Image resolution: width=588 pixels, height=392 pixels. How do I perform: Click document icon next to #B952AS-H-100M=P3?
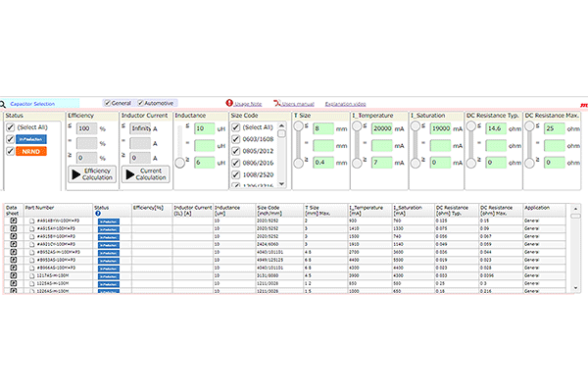(x=31, y=253)
